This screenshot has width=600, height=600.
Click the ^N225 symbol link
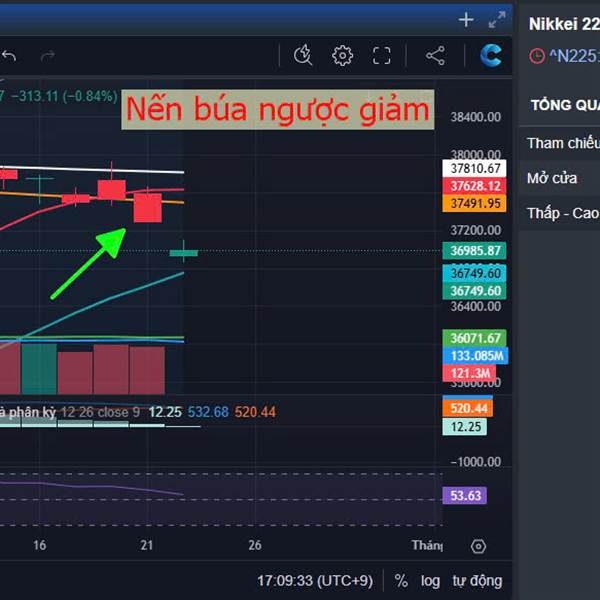click(x=574, y=56)
